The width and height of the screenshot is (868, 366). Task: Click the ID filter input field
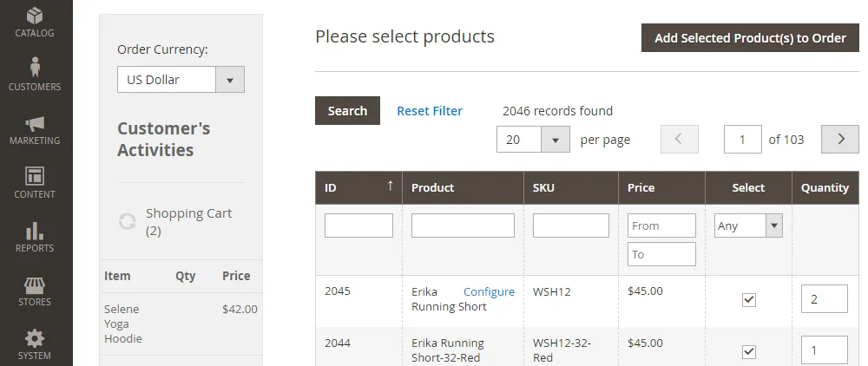(358, 225)
